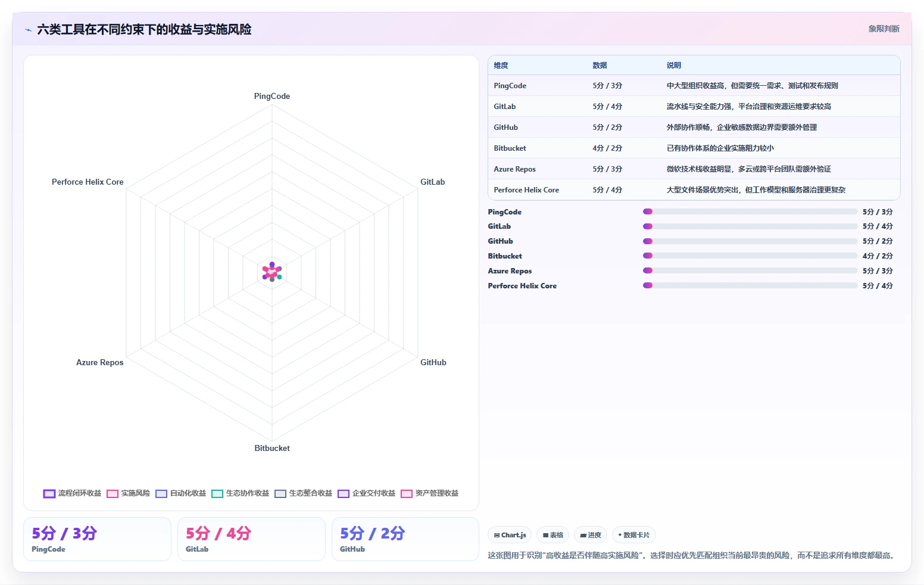Screen dimensions: 924x585
Task: Click PingCode in the table's first column
Action: coord(510,86)
